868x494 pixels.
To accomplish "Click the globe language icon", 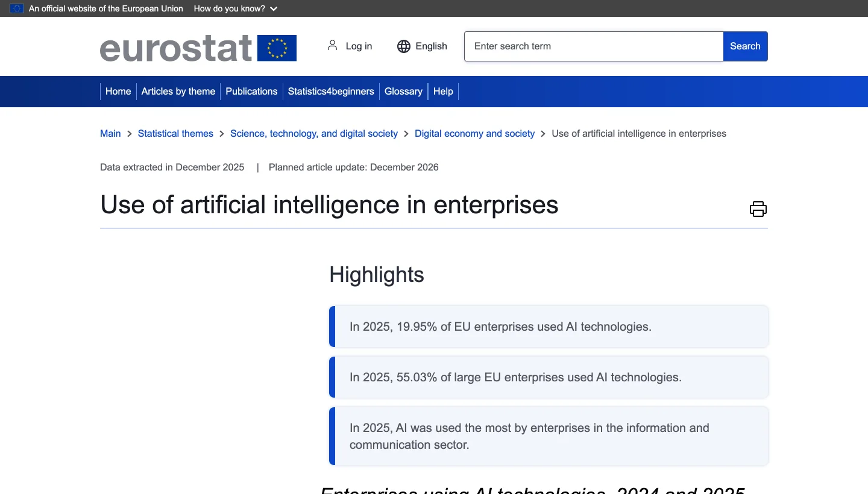I will (403, 46).
